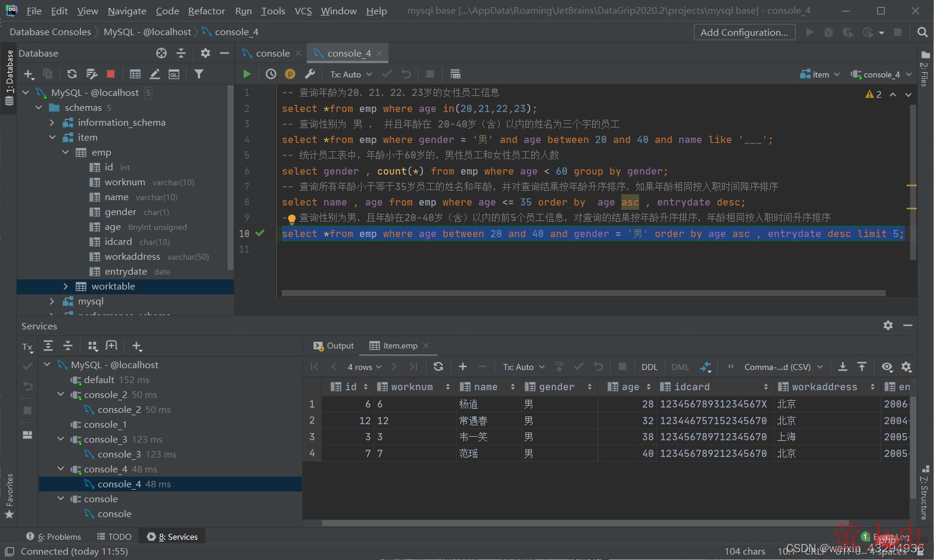Image resolution: width=934 pixels, height=560 pixels.
Task: Open the search magnifier icon at top right
Action: 922,32
